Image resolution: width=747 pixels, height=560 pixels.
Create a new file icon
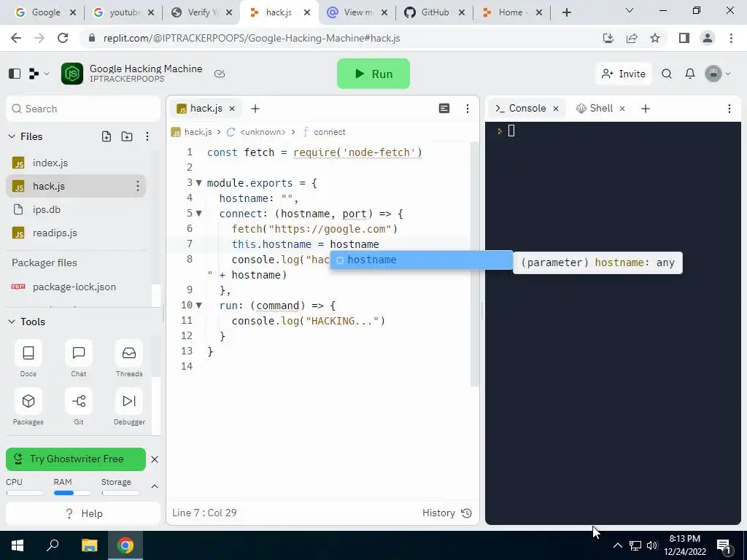pyautogui.click(x=107, y=136)
